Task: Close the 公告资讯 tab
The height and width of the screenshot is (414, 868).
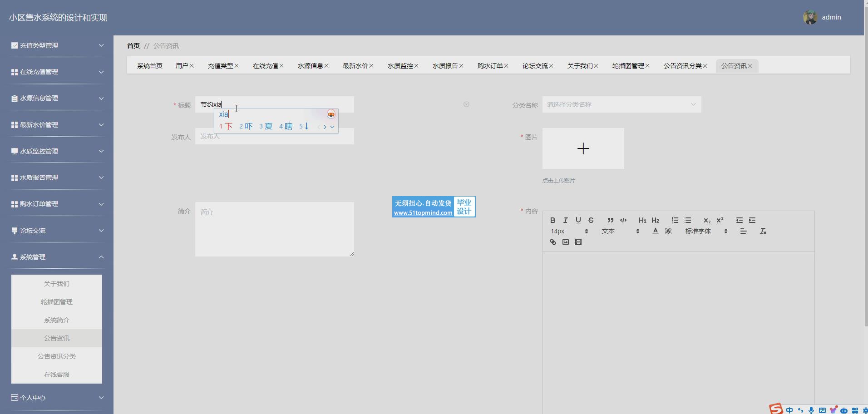Action: 750,66
